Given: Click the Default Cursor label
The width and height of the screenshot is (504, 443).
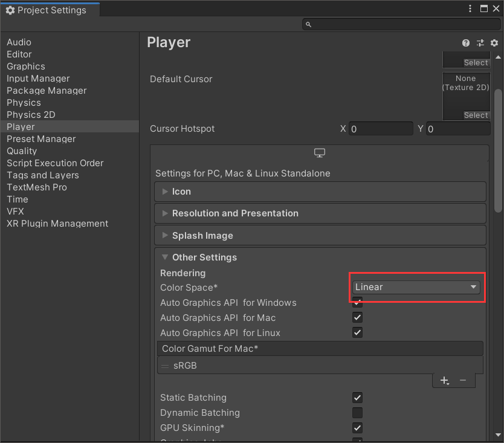Looking at the screenshot, I should pyautogui.click(x=181, y=79).
